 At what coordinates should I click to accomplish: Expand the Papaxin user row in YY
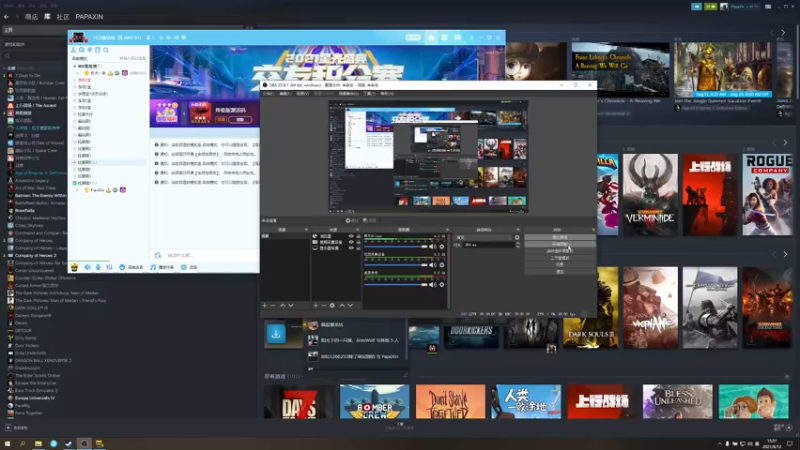pyautogui.click(x=78, y=190)
